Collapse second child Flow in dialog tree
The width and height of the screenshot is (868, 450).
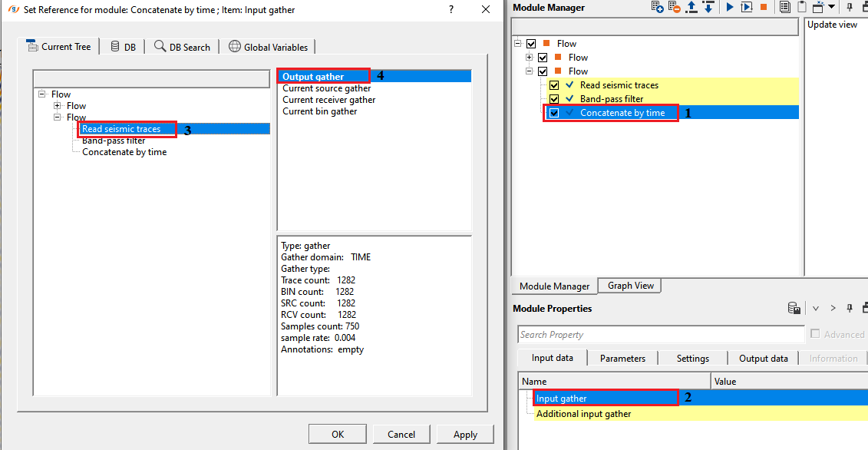(x=57, y=117)
